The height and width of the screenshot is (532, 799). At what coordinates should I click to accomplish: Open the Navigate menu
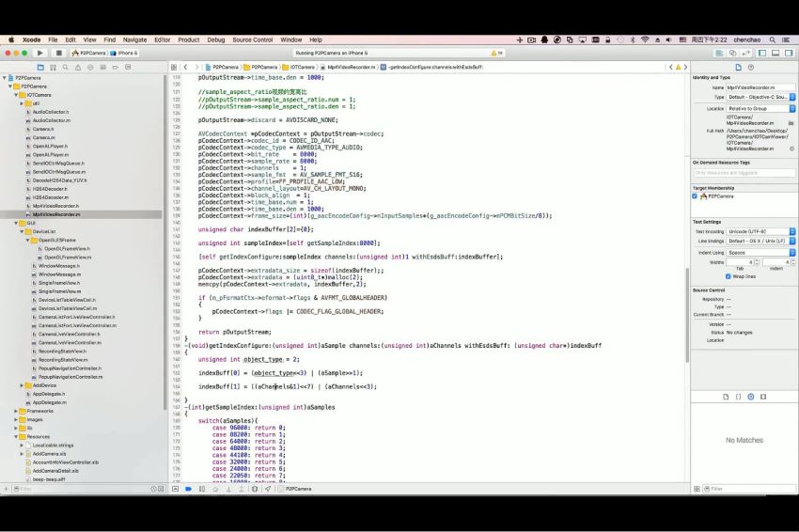click(x=134, y=39)
